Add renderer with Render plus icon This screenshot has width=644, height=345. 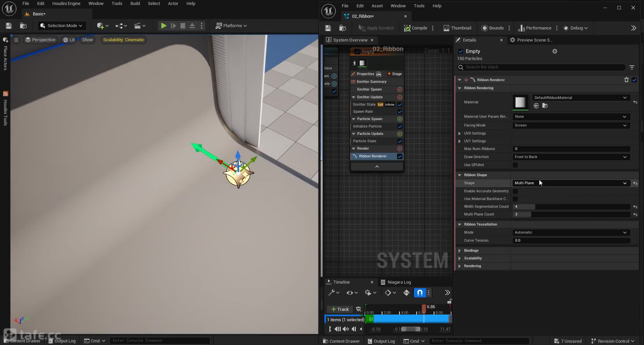tap(400, 149)
